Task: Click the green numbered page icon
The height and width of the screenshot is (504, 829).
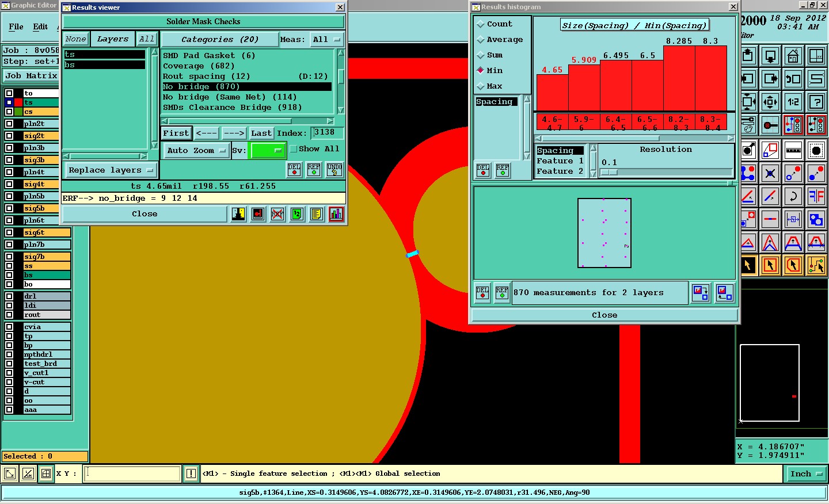Action: [x=297, y=214]
